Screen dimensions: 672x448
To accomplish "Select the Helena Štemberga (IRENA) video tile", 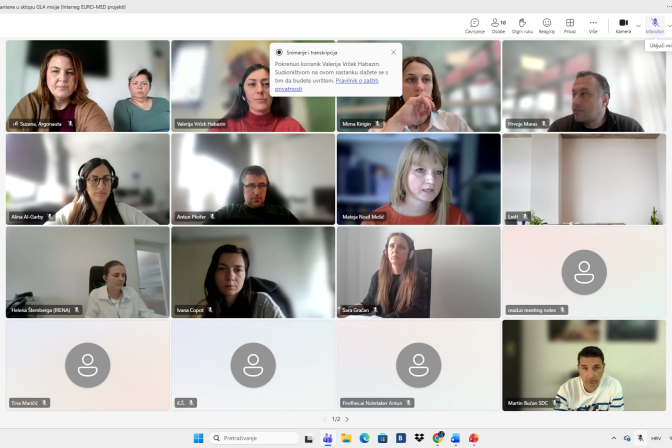I will point(87,272).
